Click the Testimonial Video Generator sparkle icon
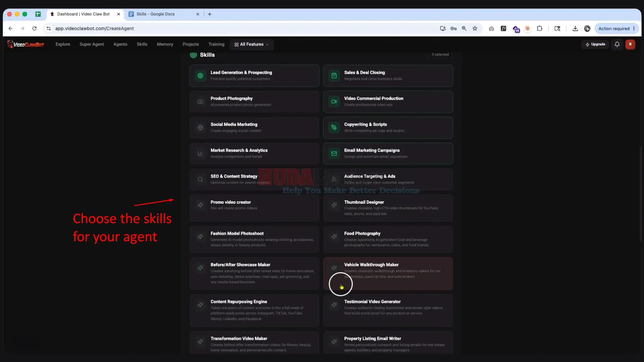644x362 pixels. (x=334, y=305)
